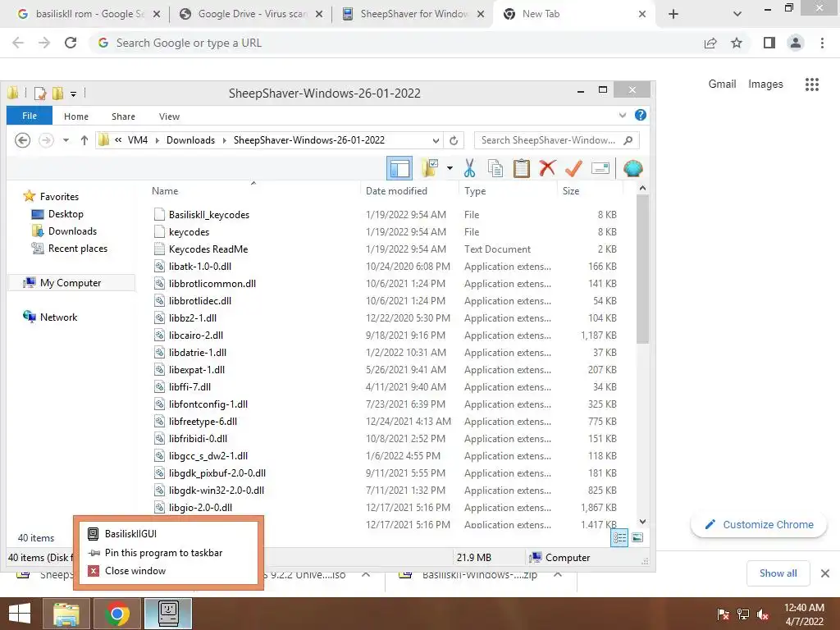840x630 pixels.
Task: Expand the hidden address path chevrons
Action: pos(118,140)
